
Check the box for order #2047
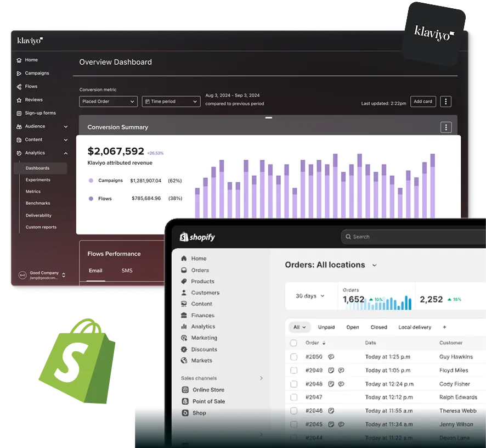tap(294, 397)
